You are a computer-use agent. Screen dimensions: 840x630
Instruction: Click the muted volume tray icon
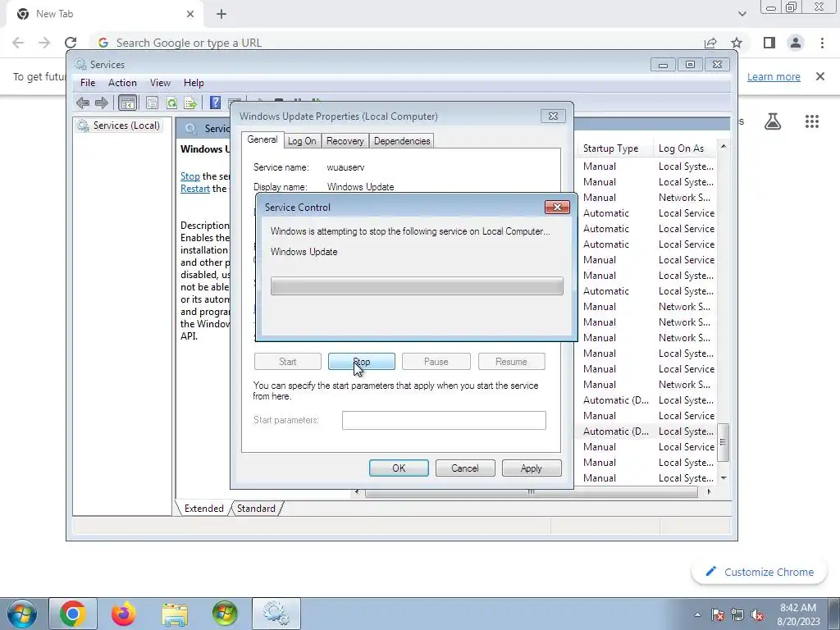(757, 615)
